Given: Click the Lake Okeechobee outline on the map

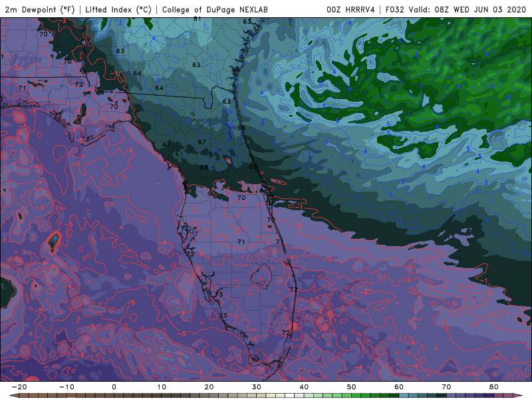Looking at the screenshot, I should [261, 276].
